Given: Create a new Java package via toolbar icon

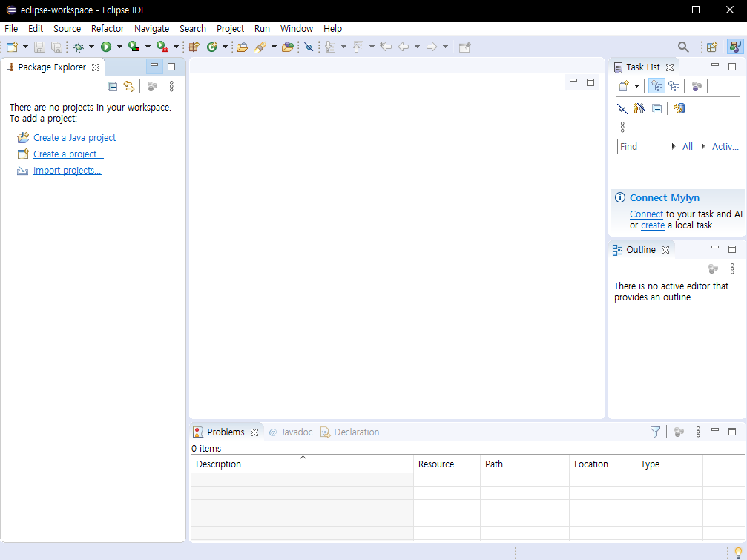Looking at the screenshot, I should 194,47.
